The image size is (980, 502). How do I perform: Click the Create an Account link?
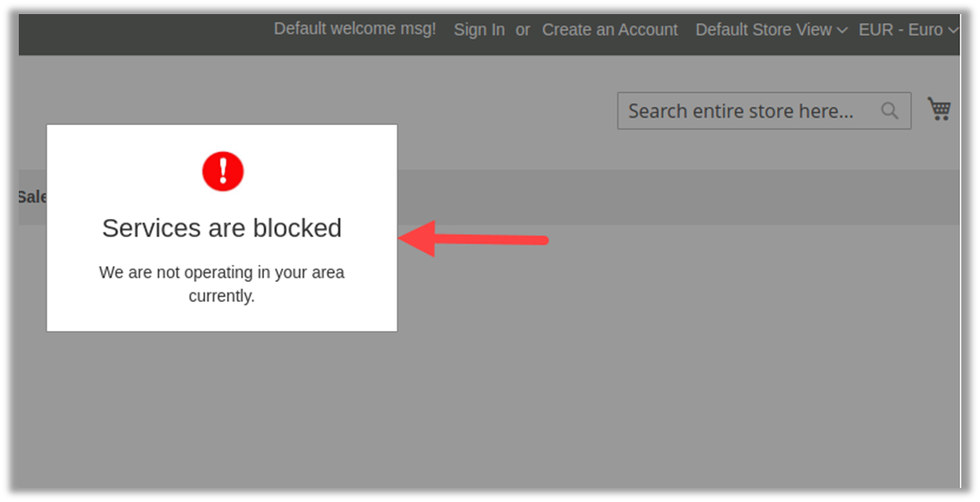tap(610, 30)
